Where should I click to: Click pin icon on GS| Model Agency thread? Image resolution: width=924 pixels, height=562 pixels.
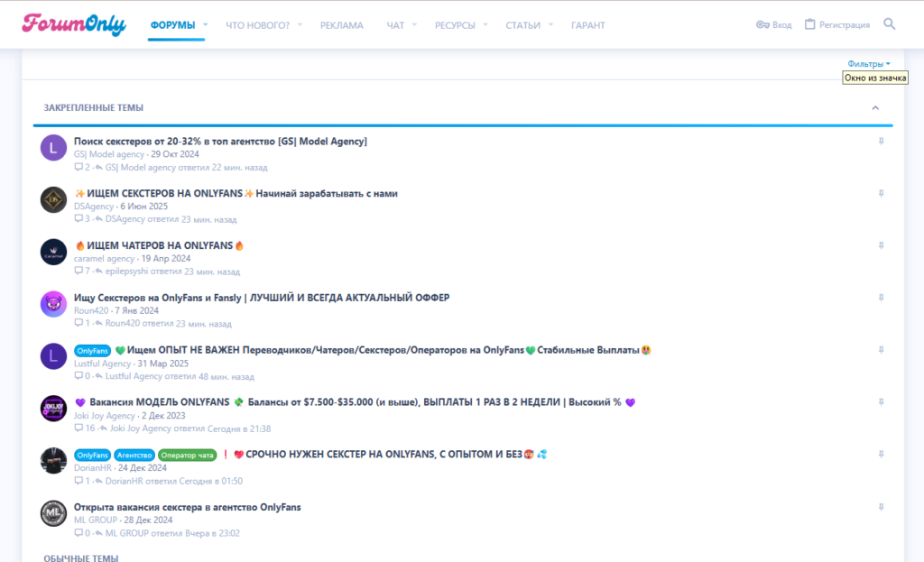tap(881, 142)
